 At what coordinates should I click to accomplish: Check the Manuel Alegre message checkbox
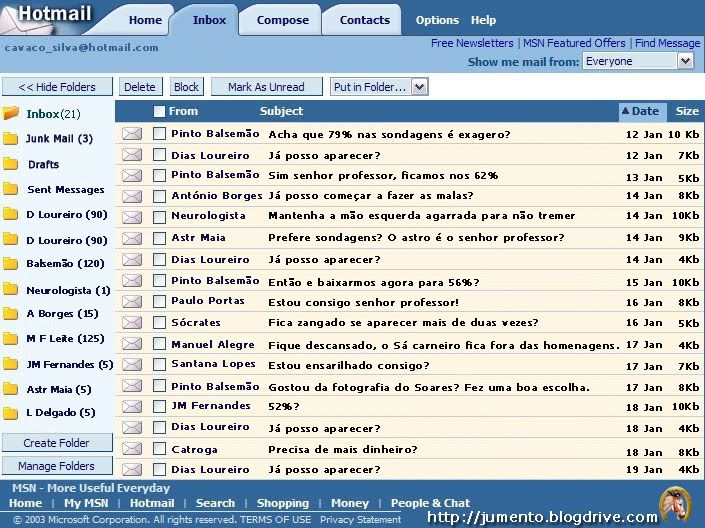159,345
